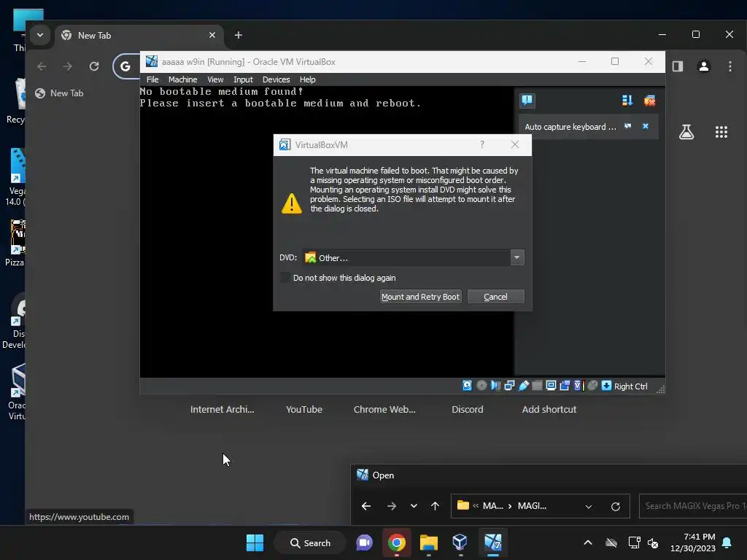747x560 pixels.
Task: Show hidden system tray icons
Action: (x=588, y=542)
